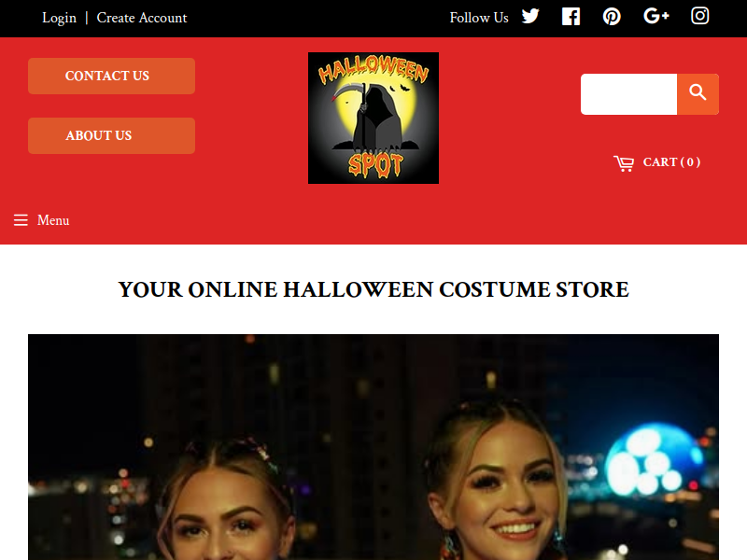Image resolution: width=747 pixels, height=560 pixels.
Task: Click the 'Follow Us' text
Action: (x=479, y=18)
